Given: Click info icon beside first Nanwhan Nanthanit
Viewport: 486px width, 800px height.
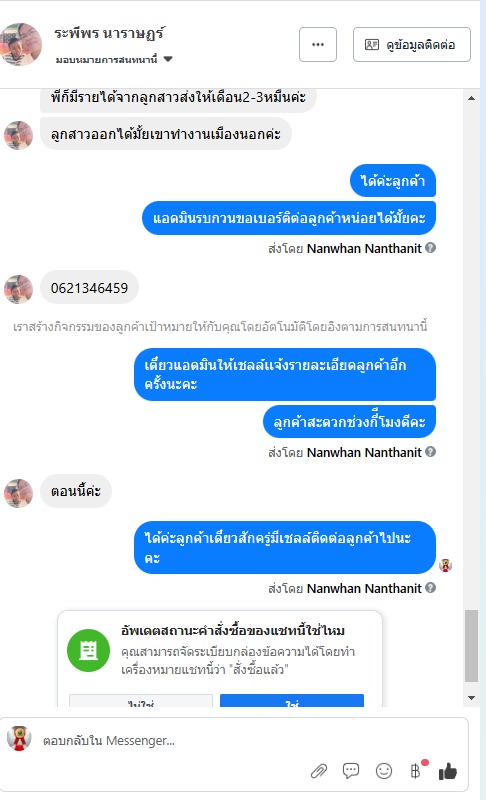Looking at the screenshot, I should [x=430, y=248].
